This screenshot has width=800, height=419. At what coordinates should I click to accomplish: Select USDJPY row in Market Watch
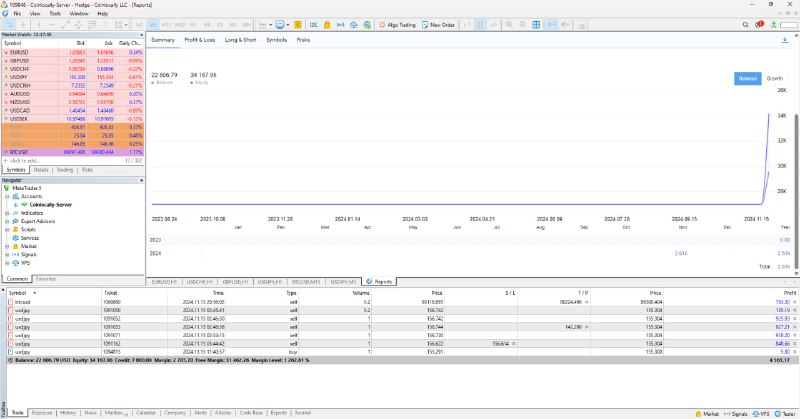pyautogui.click(x=72, y=77)
